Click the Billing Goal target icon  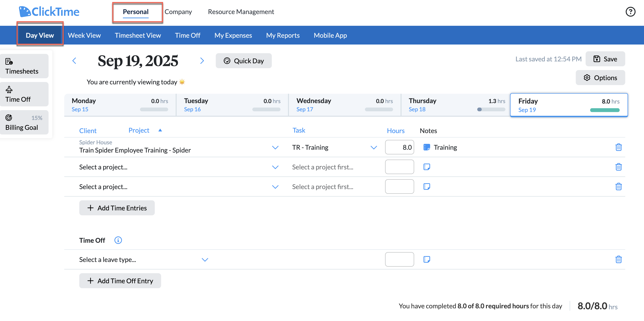[x=9, y=117]
